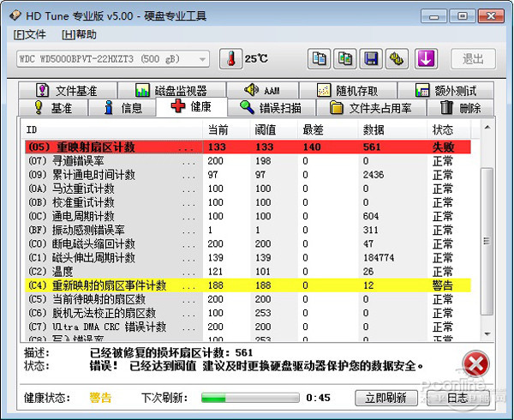
Task: Open the 文件夹占用率 tab
Action: coord(371,108)
